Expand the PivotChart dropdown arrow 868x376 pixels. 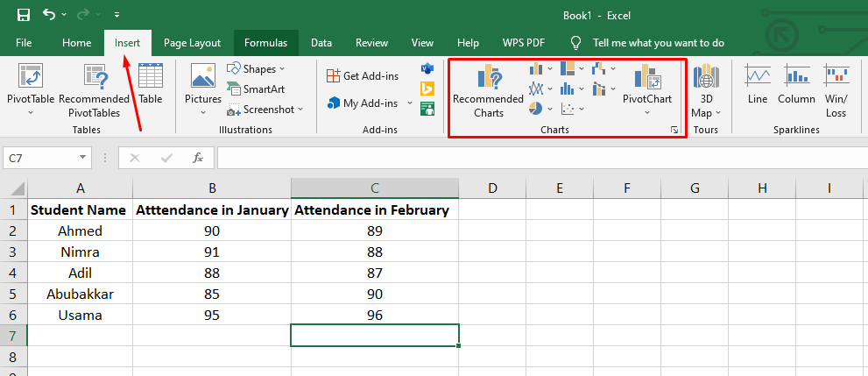coord(646,113)
